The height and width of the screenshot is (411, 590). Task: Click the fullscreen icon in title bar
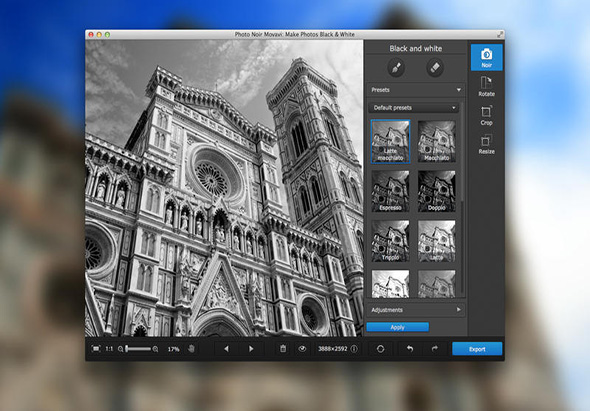pyautogui.click(x=500, y=34)
